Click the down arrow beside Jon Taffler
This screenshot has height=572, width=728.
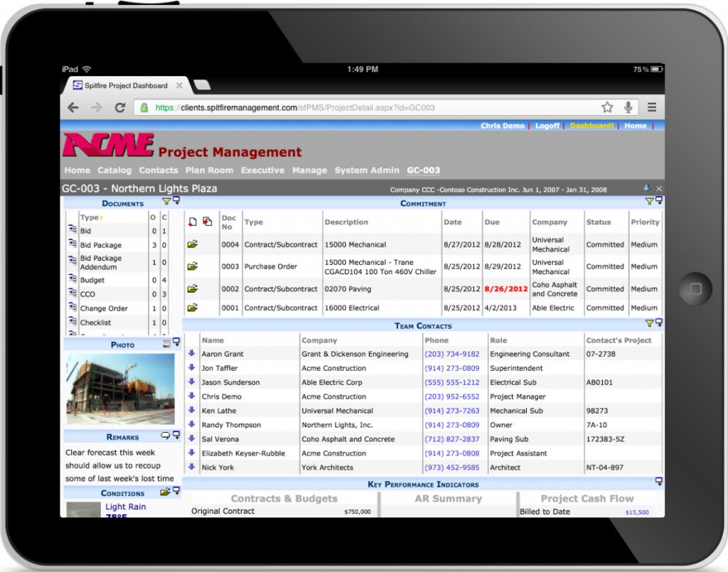[x=192, y=367]
